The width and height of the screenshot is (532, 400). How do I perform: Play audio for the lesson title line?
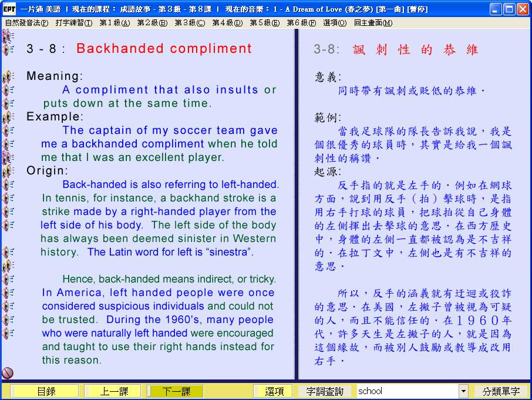tap(8, 49)
